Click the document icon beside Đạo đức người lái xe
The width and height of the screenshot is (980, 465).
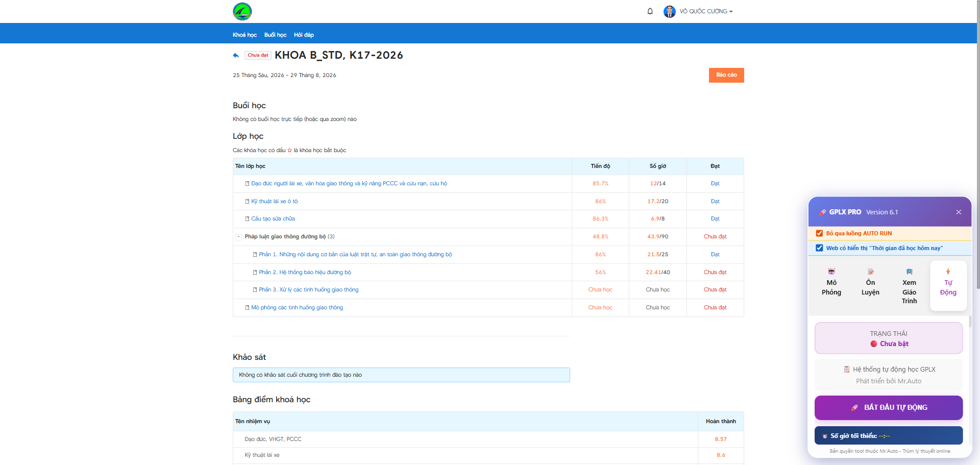pyautogui.click(x=247, y=184)
